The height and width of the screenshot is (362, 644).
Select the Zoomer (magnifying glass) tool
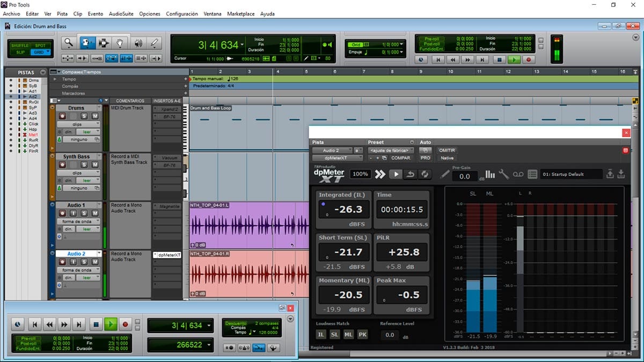pyautogui.click(x=69, y=43)
